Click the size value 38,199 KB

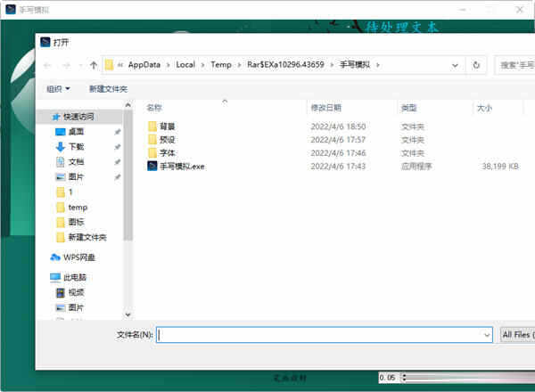[500, 167]
